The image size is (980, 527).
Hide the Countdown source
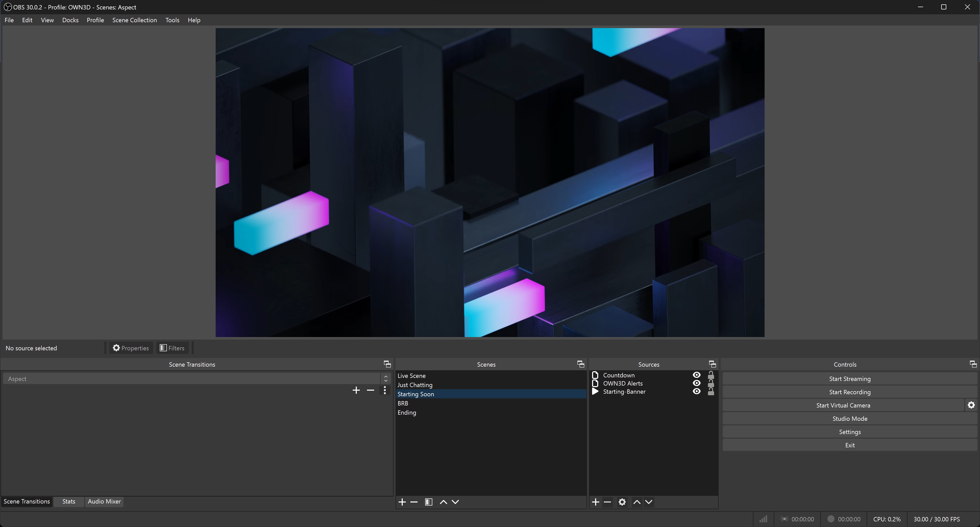tap(696, 375)
